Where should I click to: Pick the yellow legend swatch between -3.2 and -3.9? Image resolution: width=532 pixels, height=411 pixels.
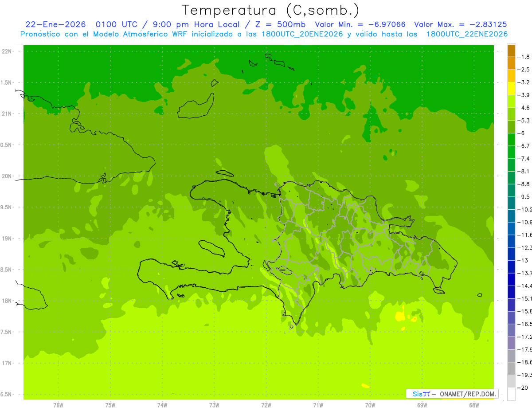[x=511, y=88]
